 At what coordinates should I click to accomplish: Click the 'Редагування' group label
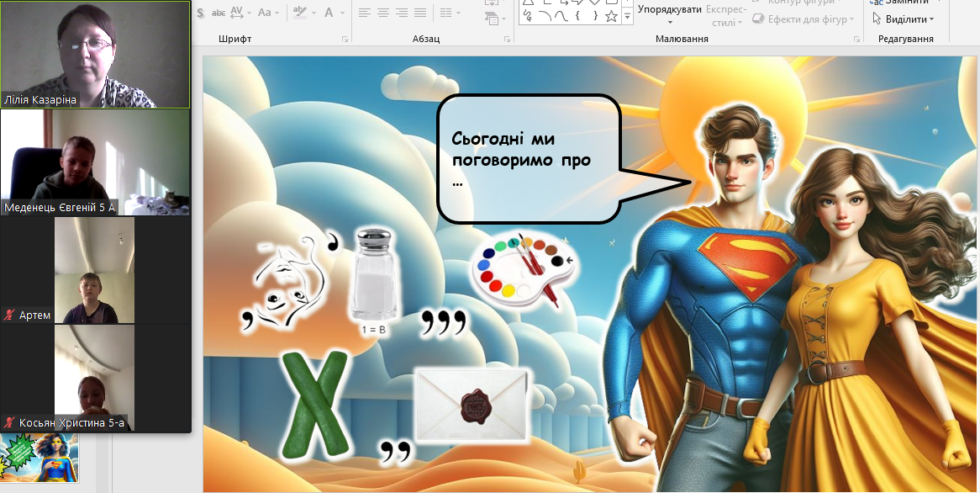tap(906, 39)
